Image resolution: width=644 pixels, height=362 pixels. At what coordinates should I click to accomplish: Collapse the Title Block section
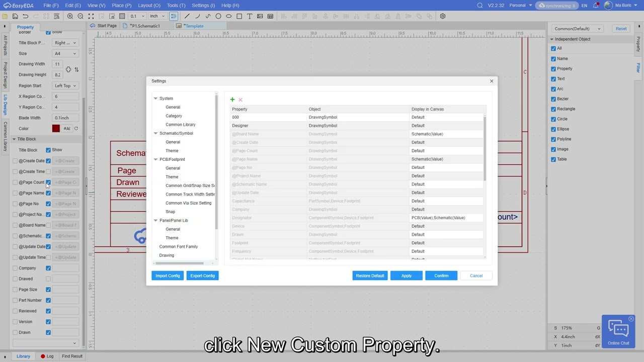(14, 139)
